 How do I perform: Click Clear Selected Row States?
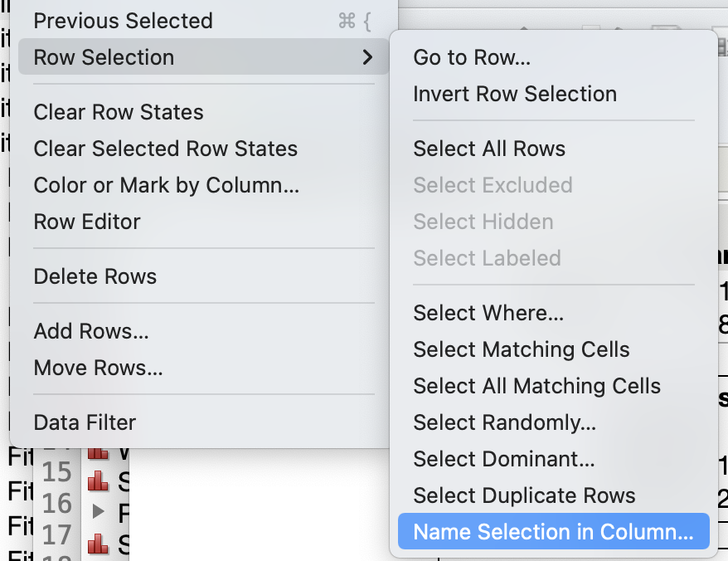tap(166, 149)
